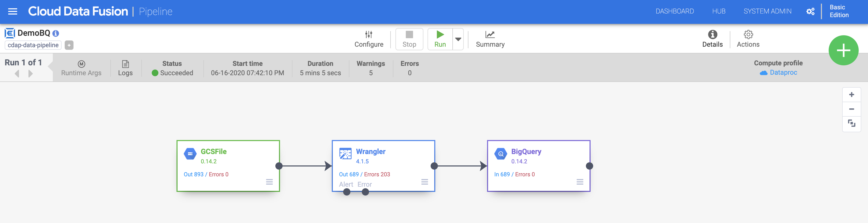
Task: Go to previous run arrow
Action: pos(17,74)
